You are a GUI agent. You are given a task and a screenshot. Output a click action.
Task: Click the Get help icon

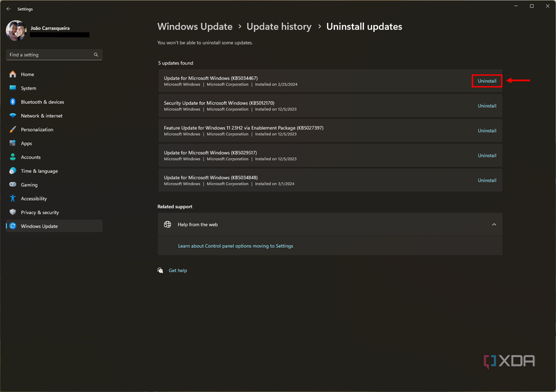[160, 271]
